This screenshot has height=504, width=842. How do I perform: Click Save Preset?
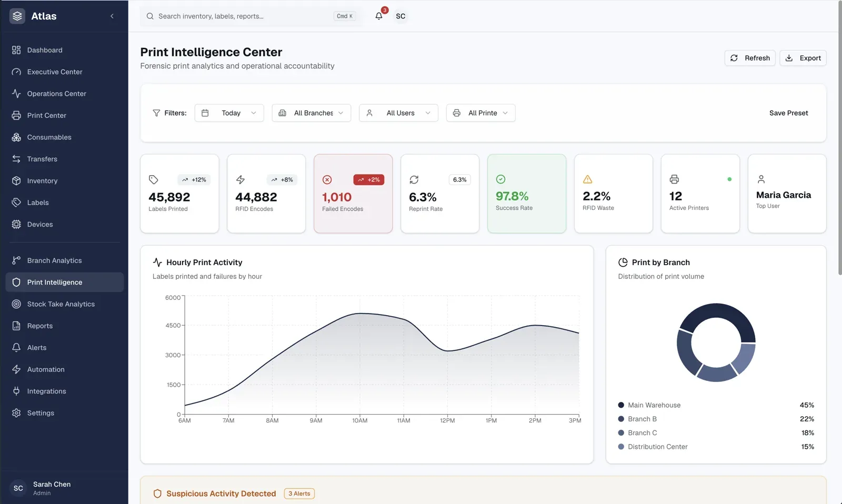pyautogui.click(x=788, y=113)
